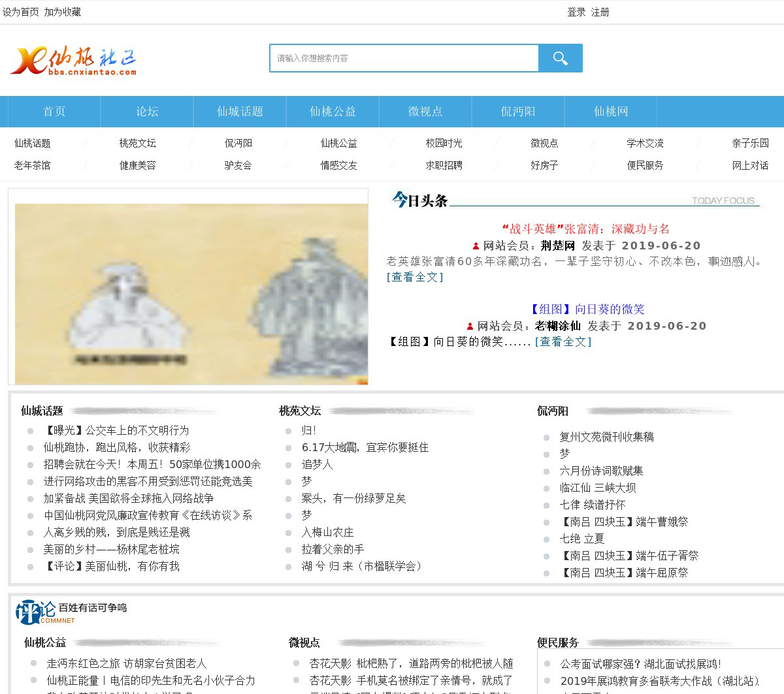Viewport: 784px width, 694px height.
Task: Open 仙桃公益 nav bar tab
Action: (333, 112)
